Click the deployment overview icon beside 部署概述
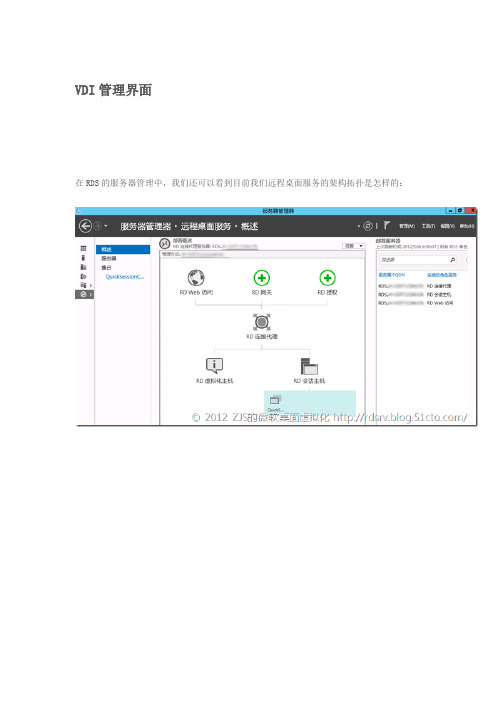Viewport: 496px width, 702px height. click(x=165, y=244)
